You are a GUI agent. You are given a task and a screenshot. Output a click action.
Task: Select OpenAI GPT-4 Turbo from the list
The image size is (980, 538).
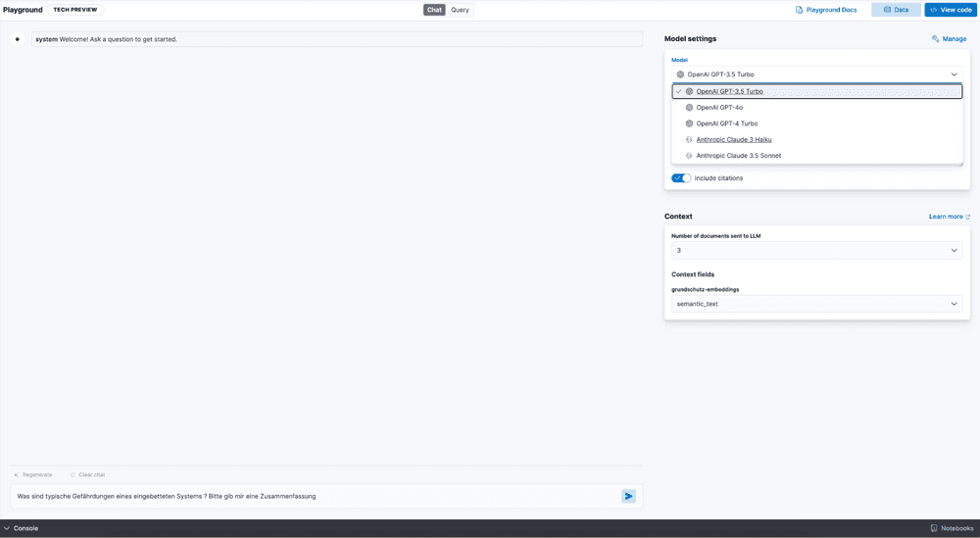point(726,123)
